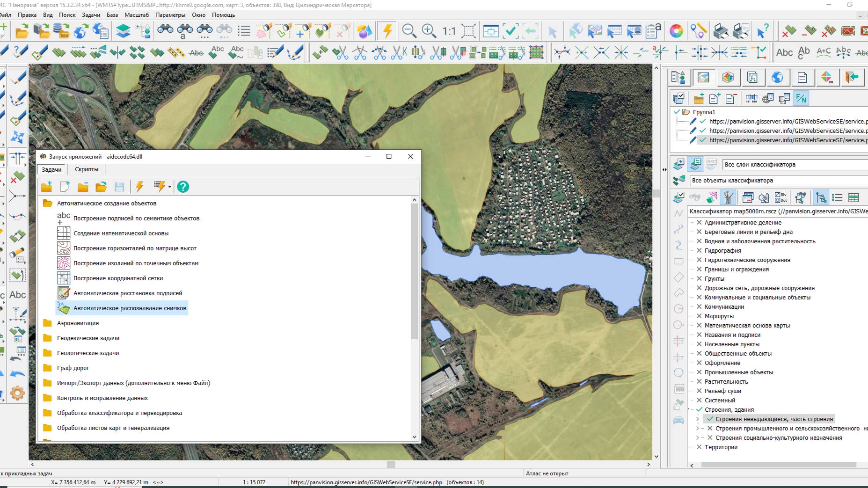Toggle visibility of the Гидрография layer
The image size is (868, 488).
pyautogui.click(x=699, y=250)
